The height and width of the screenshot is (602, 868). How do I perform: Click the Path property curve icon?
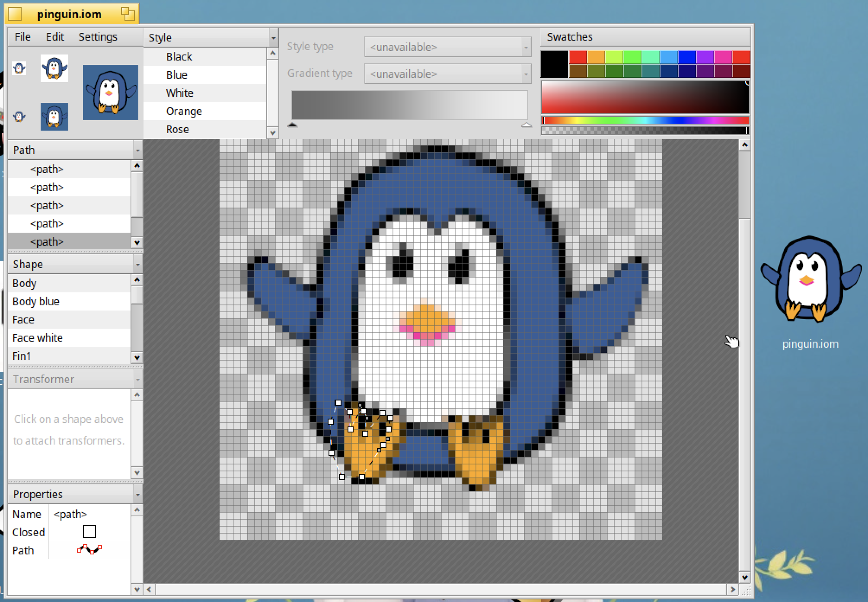pyautogui.click(x=89, y=550)
